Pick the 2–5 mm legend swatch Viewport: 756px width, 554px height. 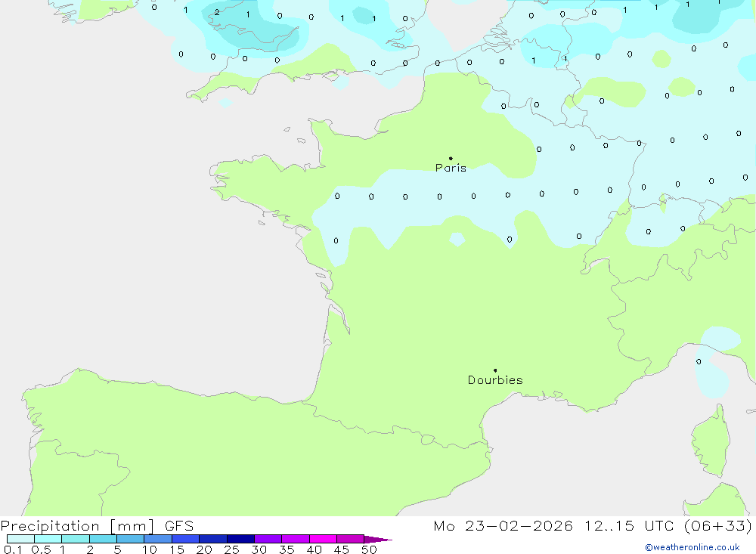pos(103,539)
